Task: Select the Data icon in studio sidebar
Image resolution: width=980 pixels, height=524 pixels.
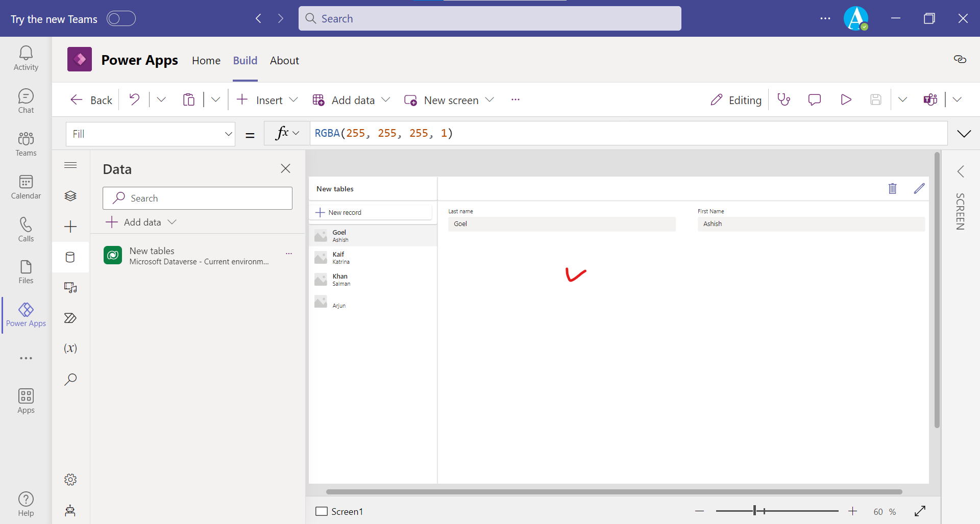Action: pyautogui.click(x=70, y=257)
